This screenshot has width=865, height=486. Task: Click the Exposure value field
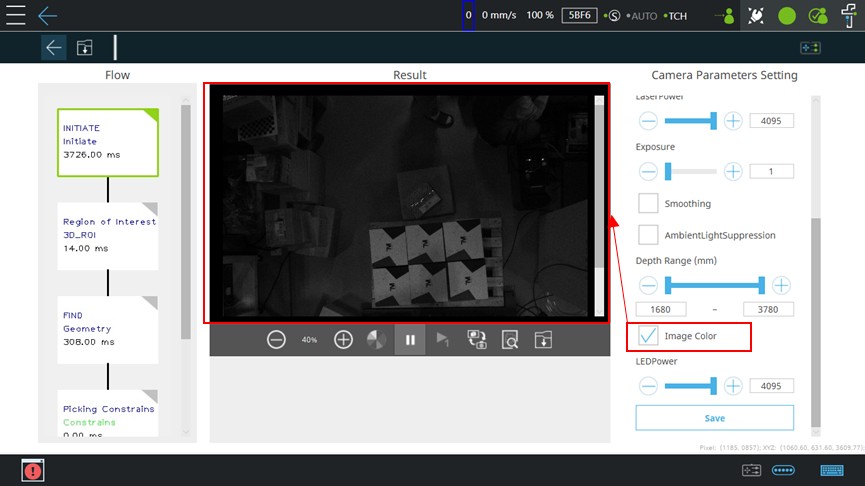[x=771, y=172]
